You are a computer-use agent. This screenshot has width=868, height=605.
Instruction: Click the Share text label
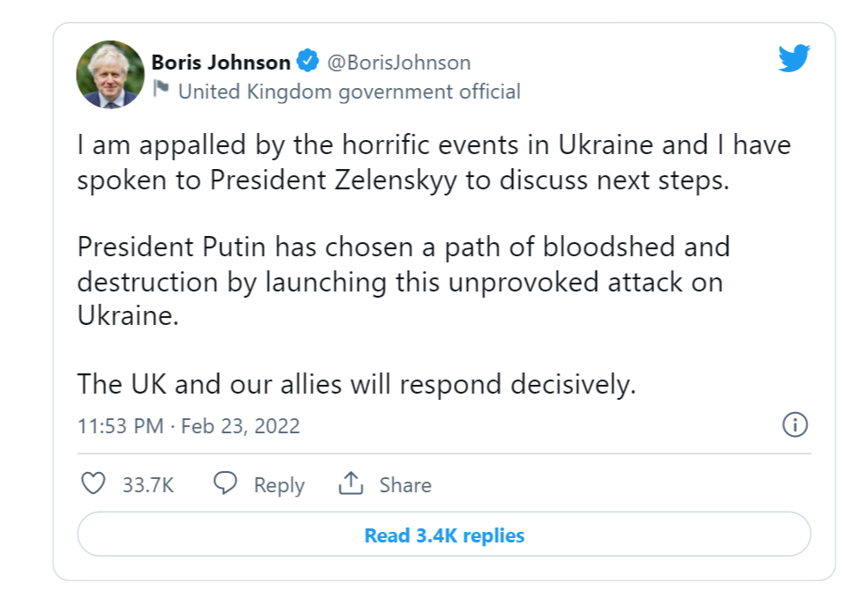coord(405,485)
